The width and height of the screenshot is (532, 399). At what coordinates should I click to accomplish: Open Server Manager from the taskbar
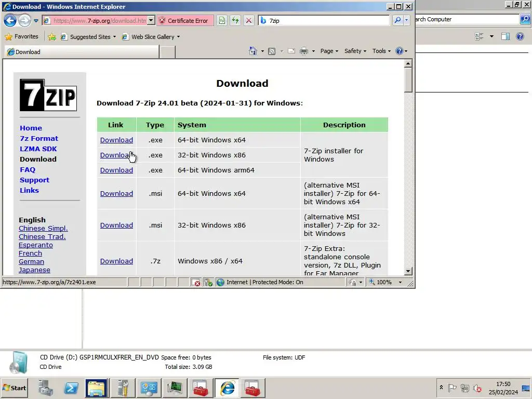coord(45,388)
